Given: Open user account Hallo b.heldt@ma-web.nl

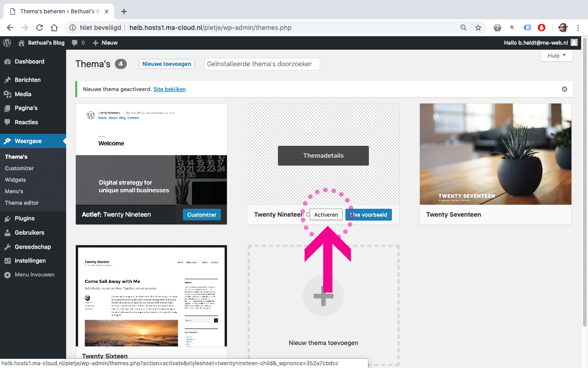Looking at the screenshot, I should point(541,43).
